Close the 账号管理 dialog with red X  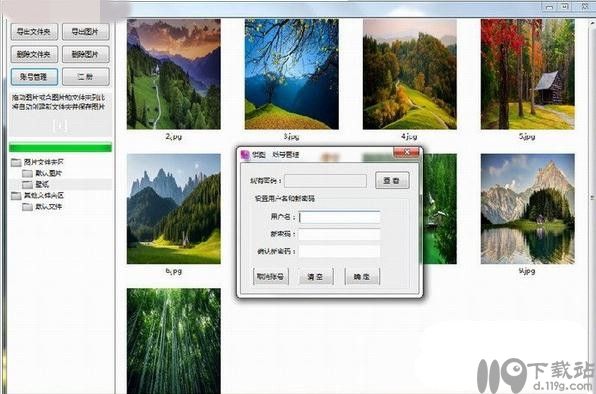406,152
